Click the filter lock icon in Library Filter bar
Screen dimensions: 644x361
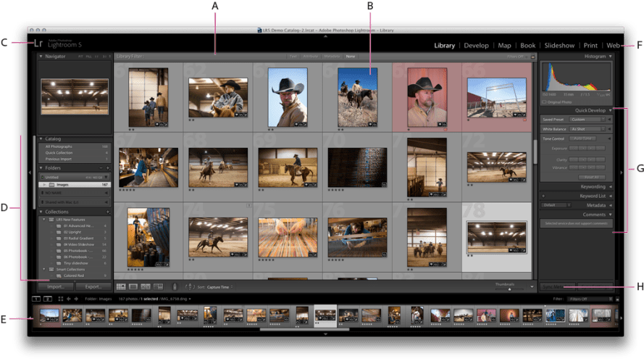click(532, 56)
